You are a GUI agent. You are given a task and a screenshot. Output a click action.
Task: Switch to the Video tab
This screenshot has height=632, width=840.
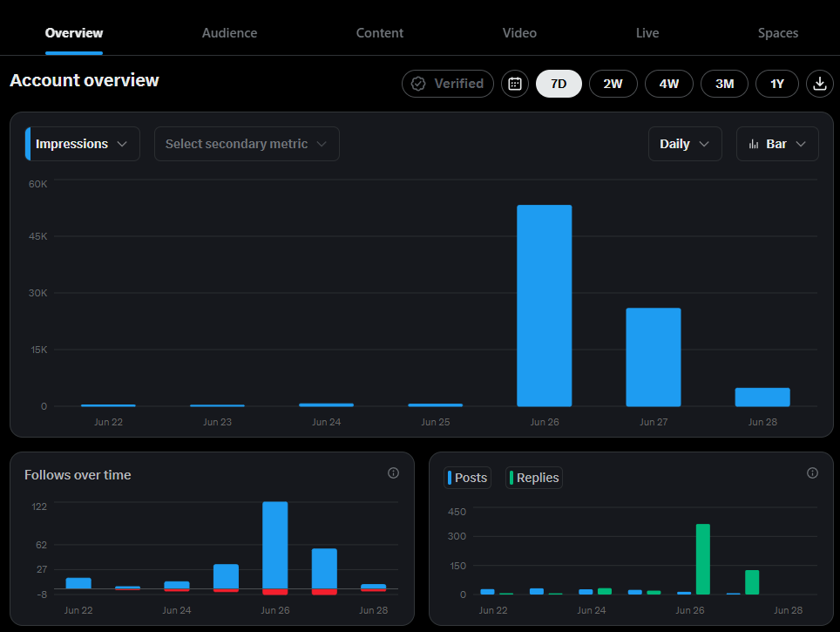tap(519, 33)
